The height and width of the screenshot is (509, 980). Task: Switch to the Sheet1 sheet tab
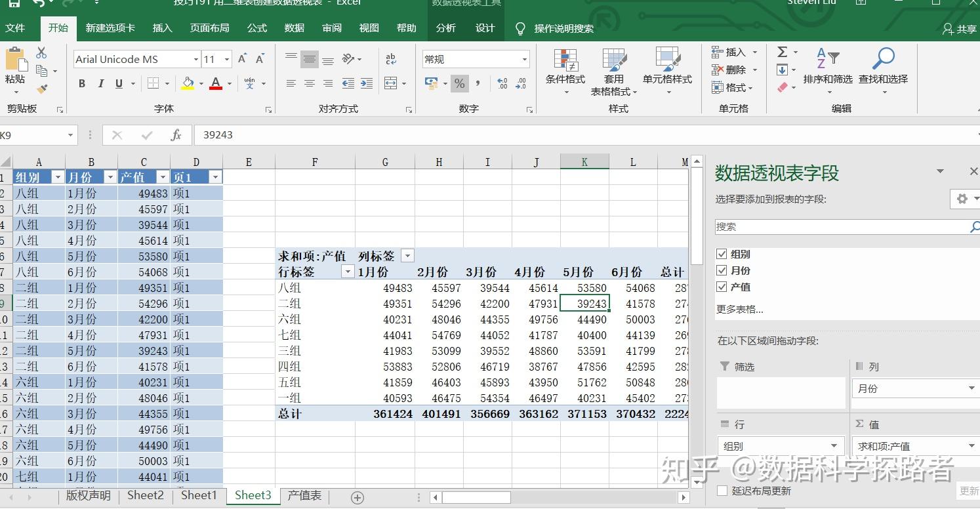(x=199, y=496)
